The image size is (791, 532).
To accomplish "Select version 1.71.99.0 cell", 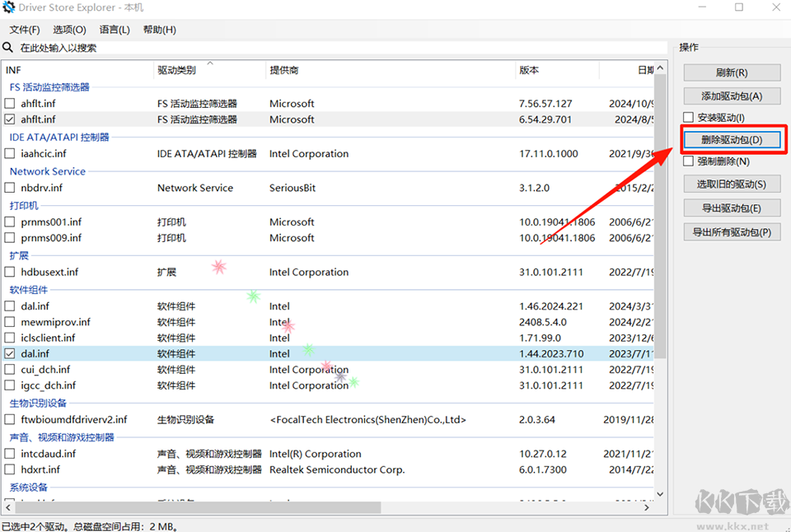I will [x=540, y=338].
